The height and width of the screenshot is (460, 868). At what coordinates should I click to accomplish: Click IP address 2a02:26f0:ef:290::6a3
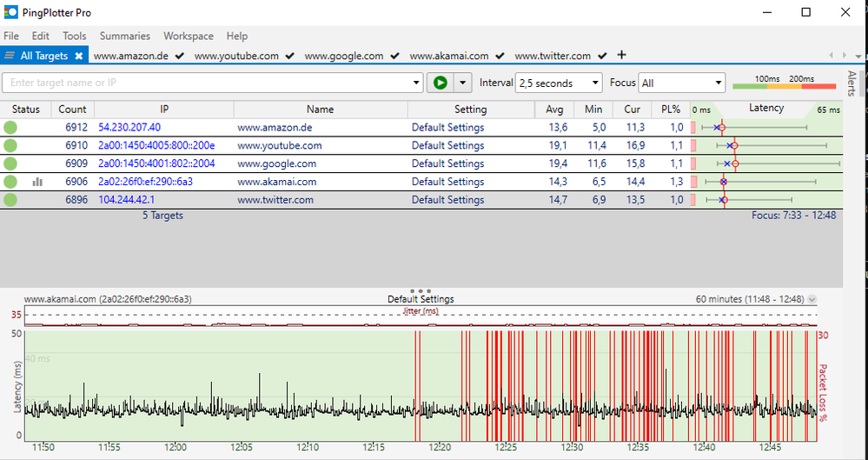click(146, 182)
